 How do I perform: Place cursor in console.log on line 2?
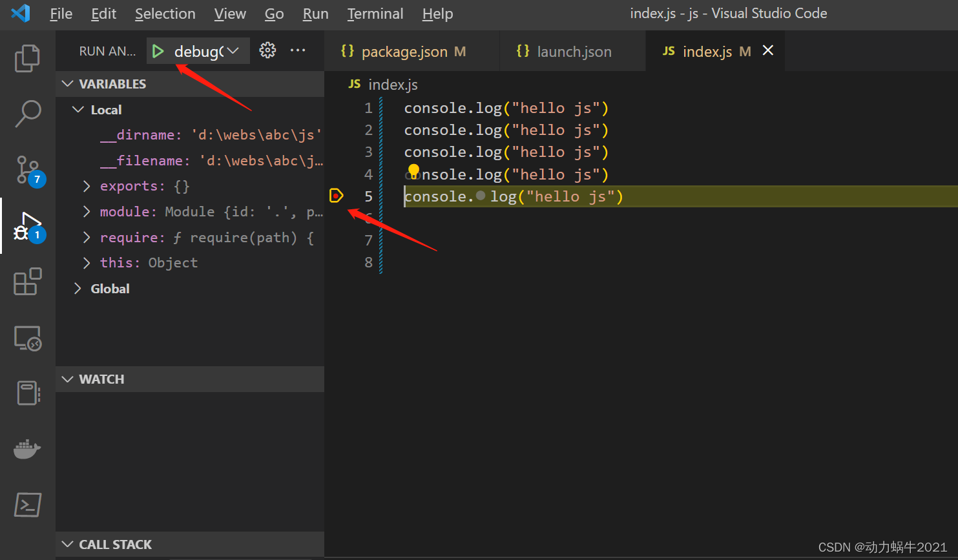coord(506,130)
